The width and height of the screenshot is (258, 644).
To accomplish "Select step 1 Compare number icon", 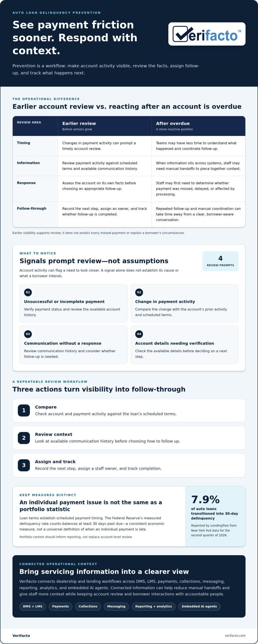I will coord(24,411).
